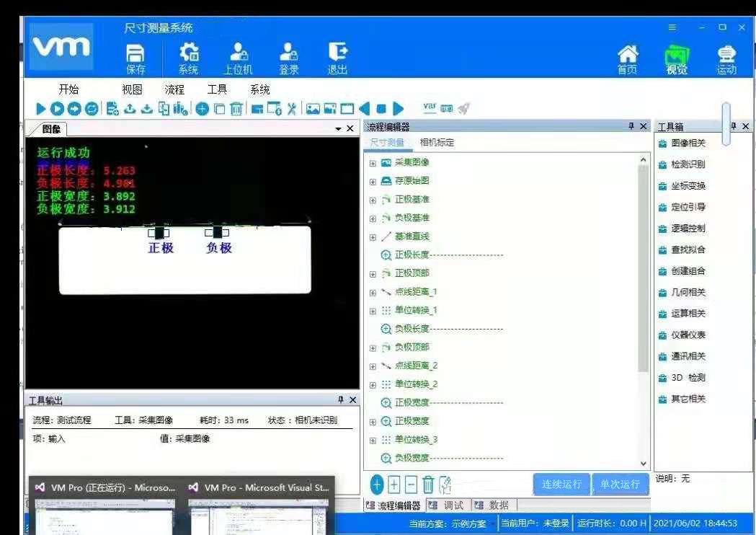Screen dimensions: 756x535
Task: Click the 保存 save icon
Action: tap(135, 59)
